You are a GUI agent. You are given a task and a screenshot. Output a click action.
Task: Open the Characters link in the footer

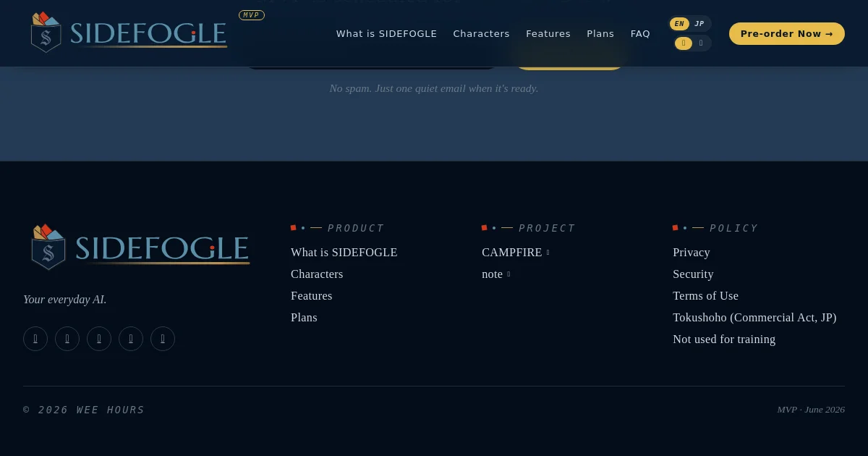[317, 274]
